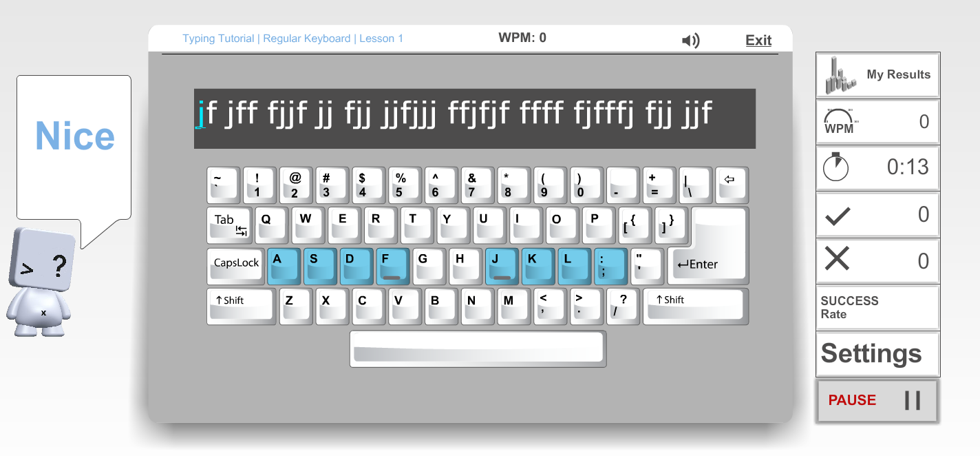Exit the typing tutorial

pos(758,40)
